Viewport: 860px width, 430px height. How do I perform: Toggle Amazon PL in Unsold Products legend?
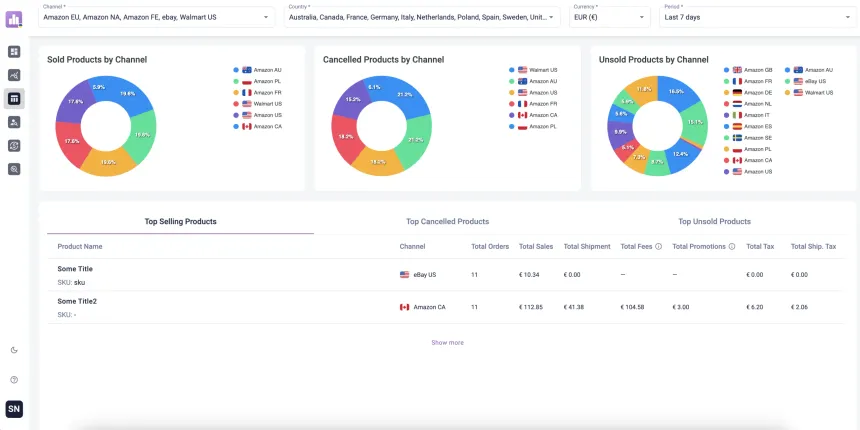pyautogui.click(x=748, y=149)
